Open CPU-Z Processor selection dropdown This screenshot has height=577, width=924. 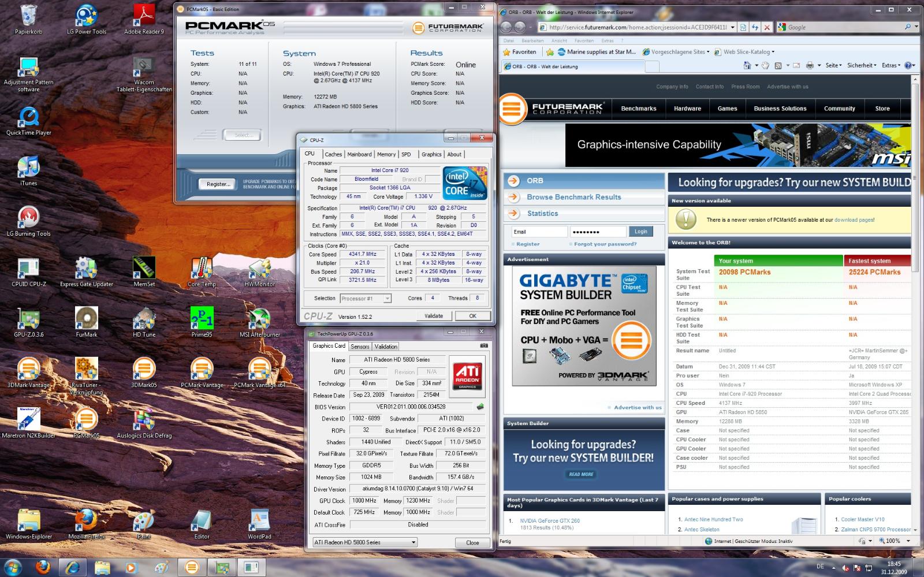388,299
